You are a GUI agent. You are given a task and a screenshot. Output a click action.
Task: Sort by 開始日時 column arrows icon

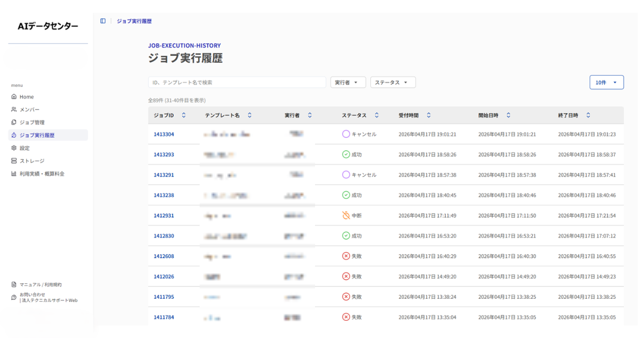point(509,115)
